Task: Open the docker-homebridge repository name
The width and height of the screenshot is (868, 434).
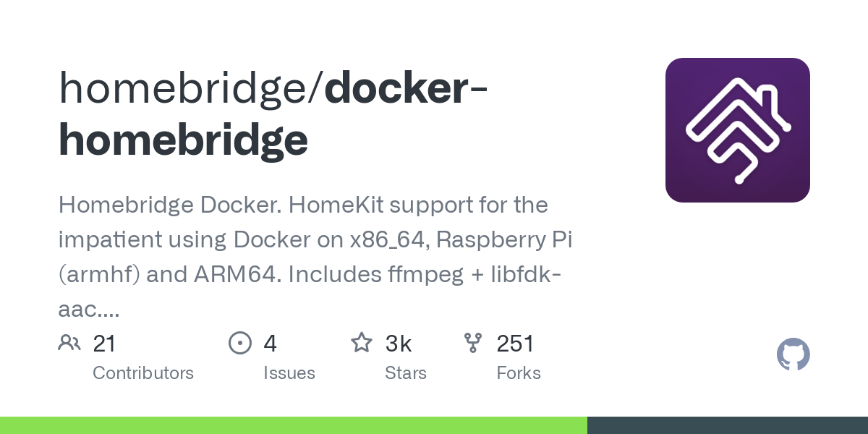Action: [273, 114]
